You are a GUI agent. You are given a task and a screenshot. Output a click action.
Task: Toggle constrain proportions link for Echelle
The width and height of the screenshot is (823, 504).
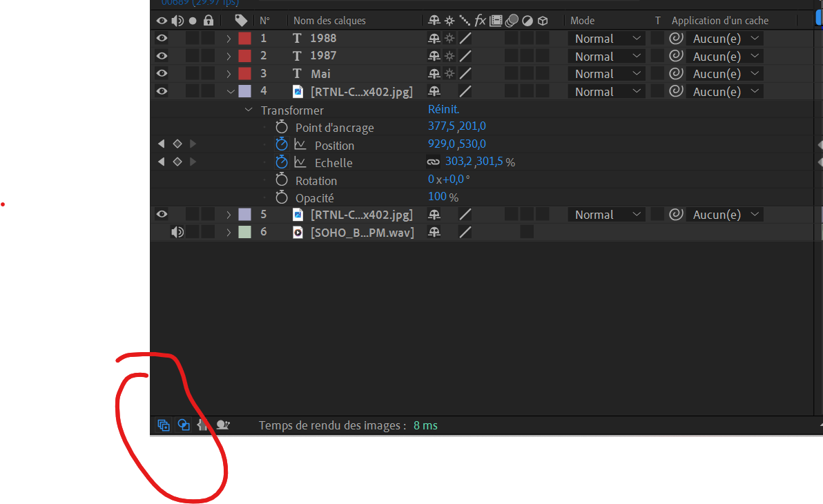[x=433, y=162]
